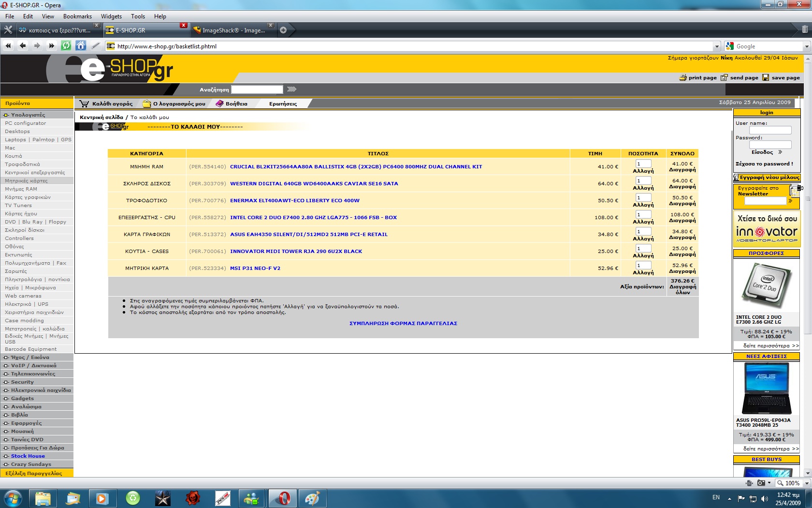This screenshot has height=508, width=812.
Task: Click the forward arrow button
Action: [37, 46]
